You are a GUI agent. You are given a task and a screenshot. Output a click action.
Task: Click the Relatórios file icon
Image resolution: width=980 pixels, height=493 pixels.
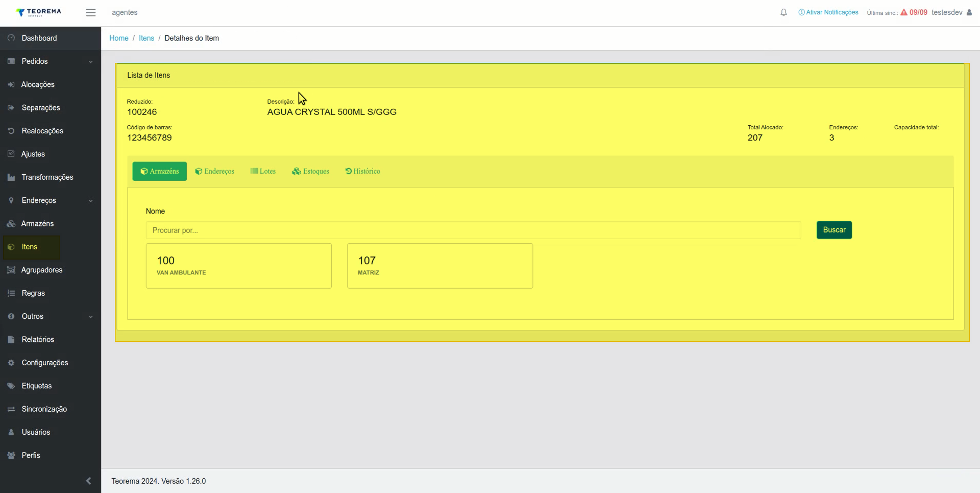click(x=11, y=339)
